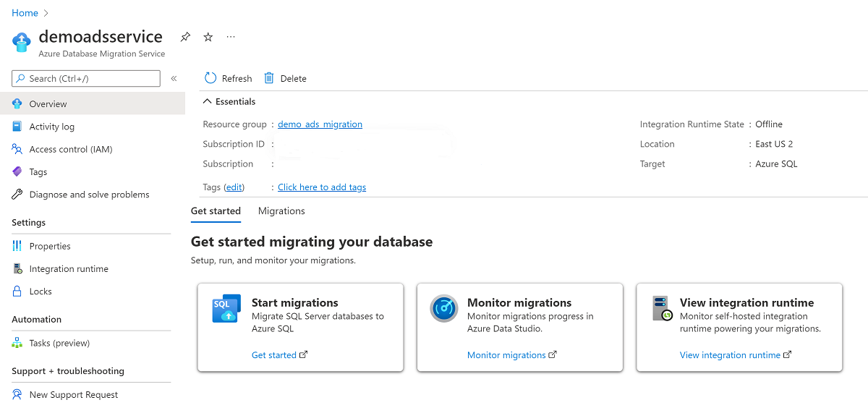
Task: Open demo_ads_migration resource group link
Action: 320,124
